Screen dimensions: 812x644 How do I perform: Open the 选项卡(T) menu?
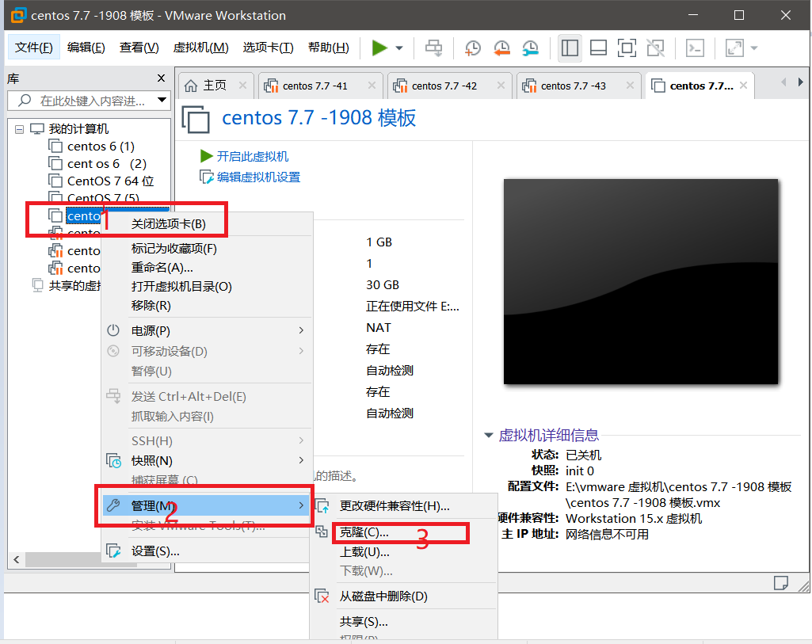click(268, 48)
